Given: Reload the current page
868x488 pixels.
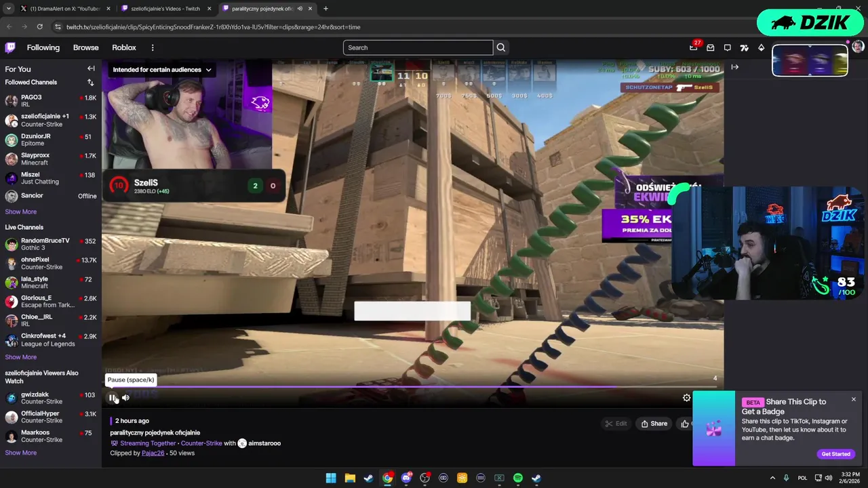Looking at the screenshot, I should (x=40, y=27).
